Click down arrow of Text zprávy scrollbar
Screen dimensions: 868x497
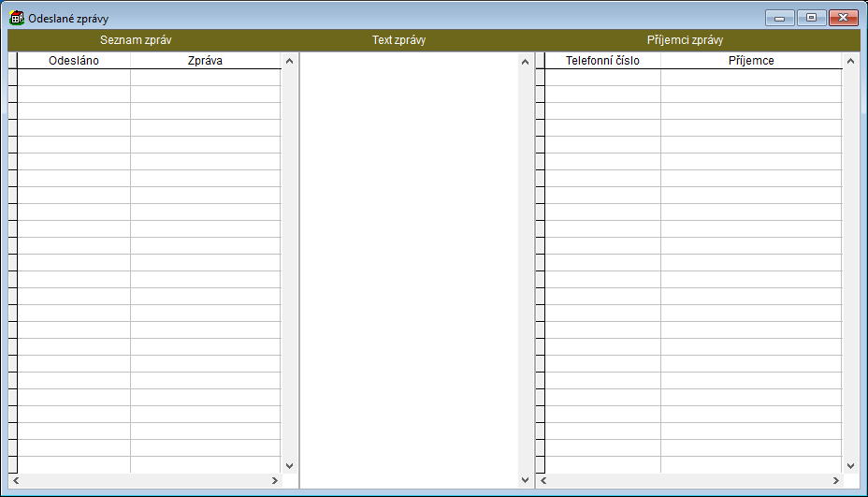point(525,480)
